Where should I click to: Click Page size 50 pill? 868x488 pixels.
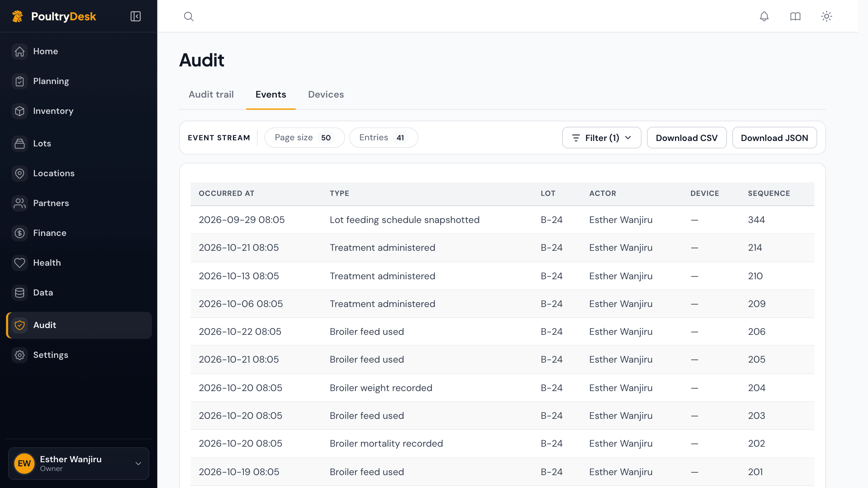[304, 138]
